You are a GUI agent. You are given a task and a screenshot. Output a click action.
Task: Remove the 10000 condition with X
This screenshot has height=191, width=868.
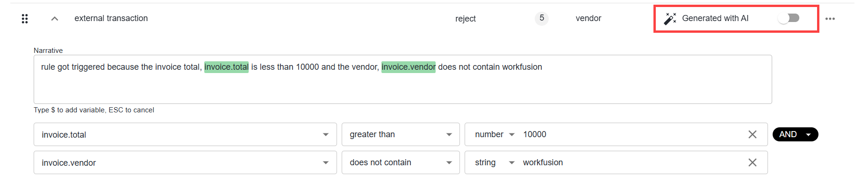(752, 135)
